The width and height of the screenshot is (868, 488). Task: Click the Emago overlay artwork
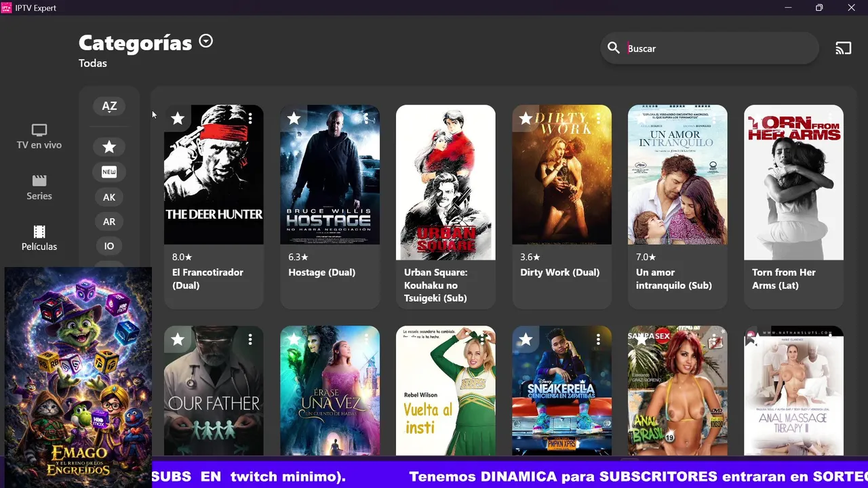coord(78,376)
